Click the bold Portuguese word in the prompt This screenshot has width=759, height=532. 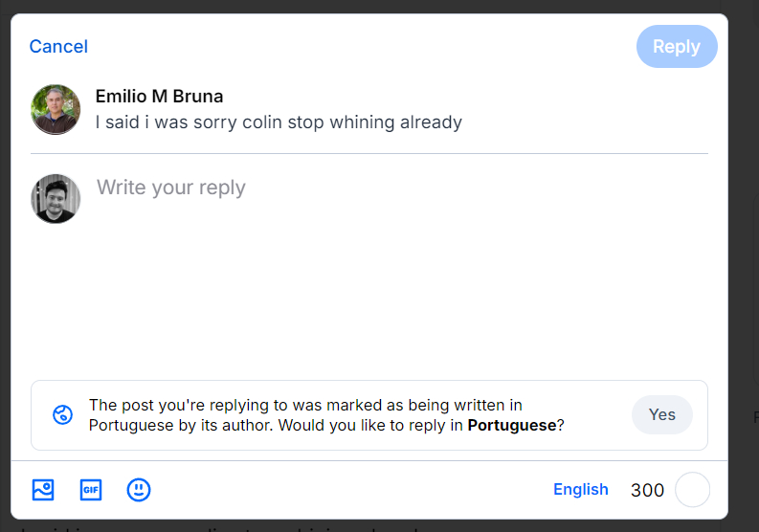coord(511,426)
